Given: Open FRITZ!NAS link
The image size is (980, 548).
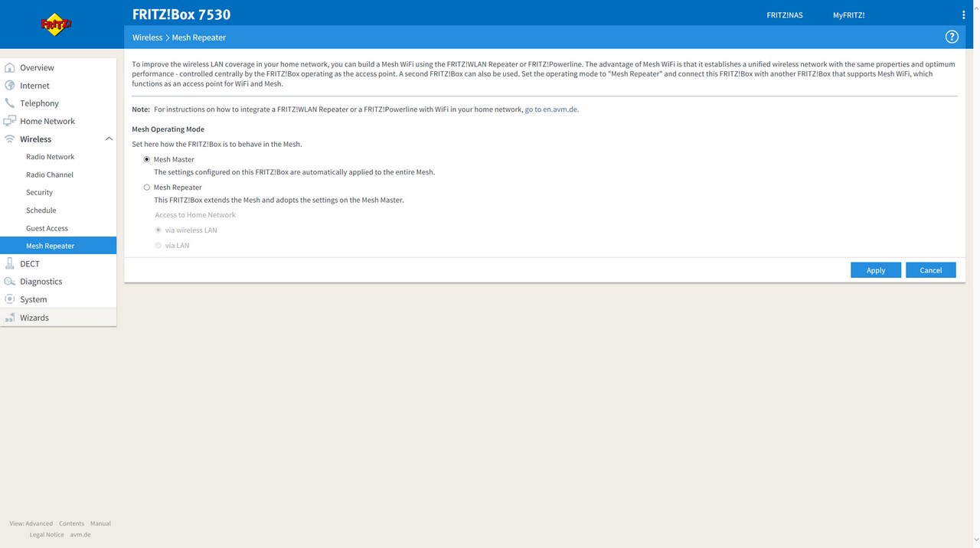Looking at the screenshot, I should pos(785,15).
